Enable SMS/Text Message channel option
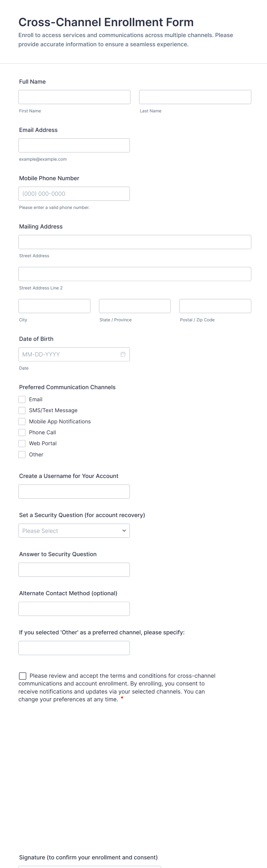Viewport: 267px width, 868px height. click(x=22, y=410)
